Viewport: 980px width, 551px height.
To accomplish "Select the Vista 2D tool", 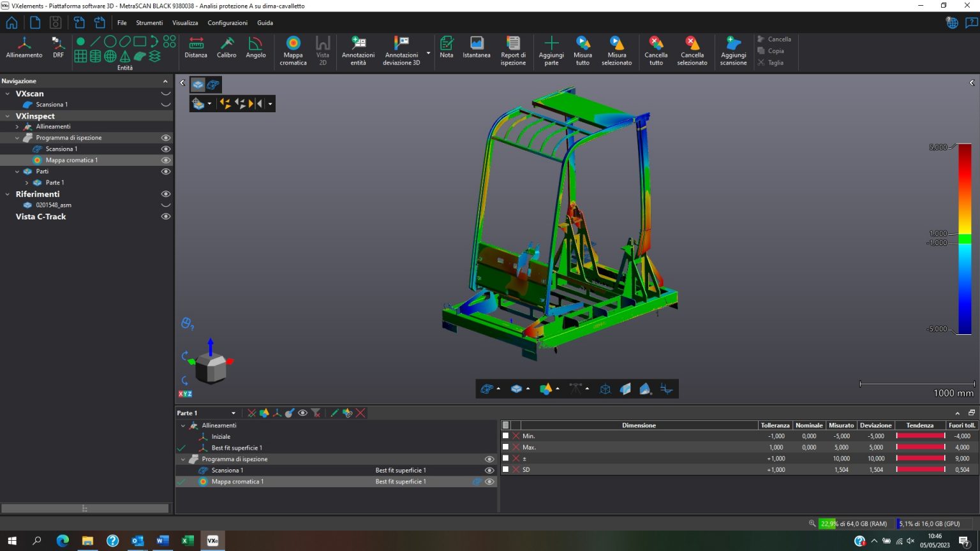I will (323, 50).
